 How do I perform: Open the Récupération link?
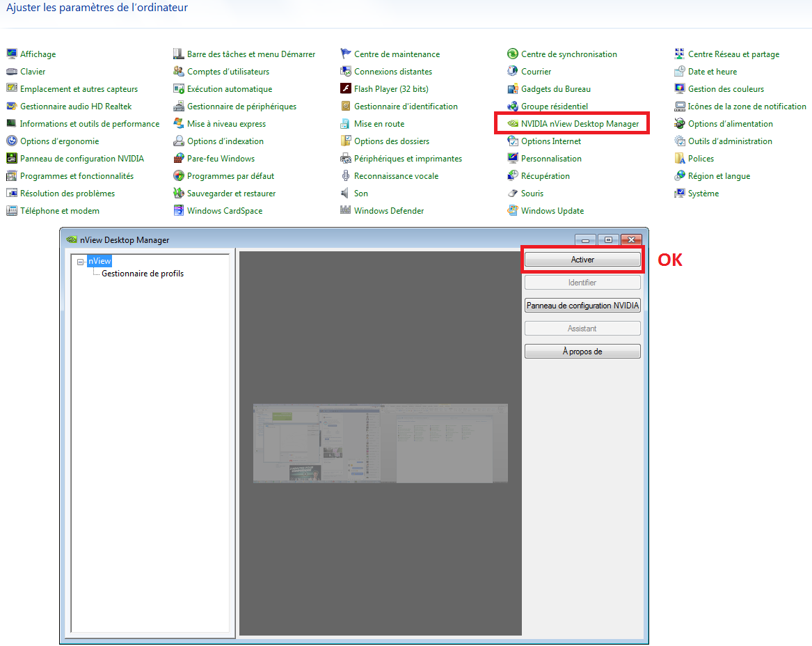coord(546,176)
